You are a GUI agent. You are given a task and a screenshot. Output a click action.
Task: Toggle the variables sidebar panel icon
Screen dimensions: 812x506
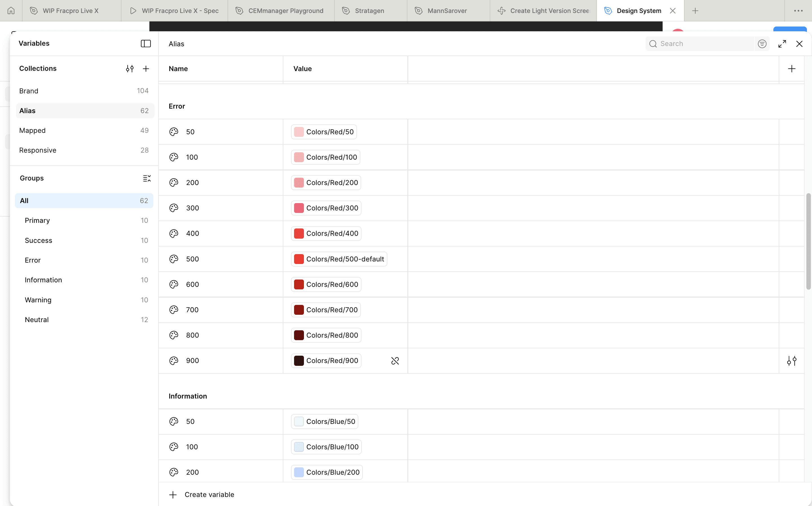(145, 43)
